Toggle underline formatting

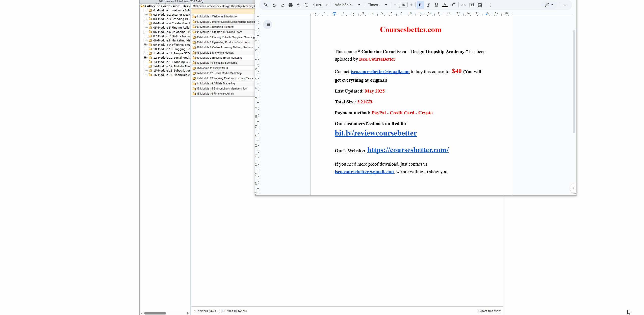(436, 5)
